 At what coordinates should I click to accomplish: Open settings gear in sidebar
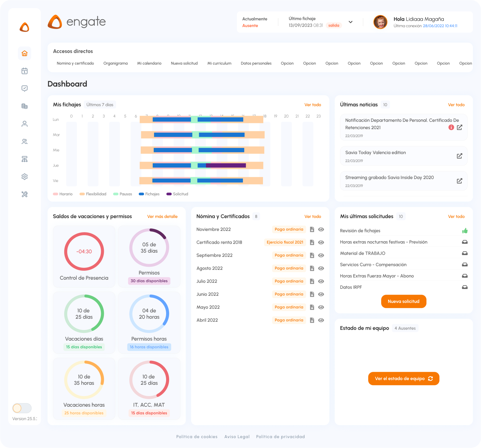tap(24, 177)
